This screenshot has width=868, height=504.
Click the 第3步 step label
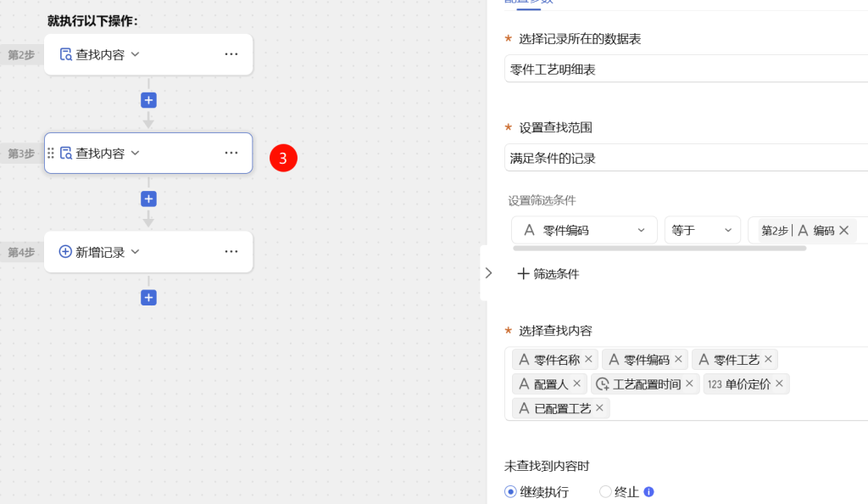pos(21,153)
